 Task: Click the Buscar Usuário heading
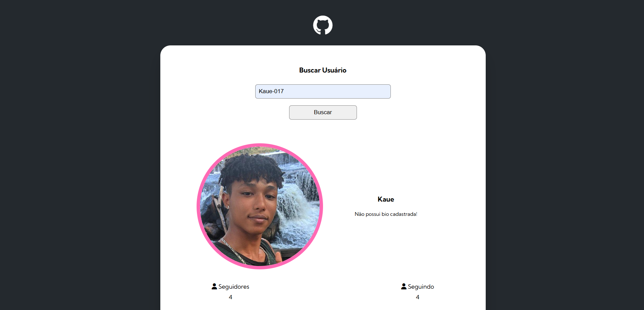pyautogui.click(x=323, y=70)
